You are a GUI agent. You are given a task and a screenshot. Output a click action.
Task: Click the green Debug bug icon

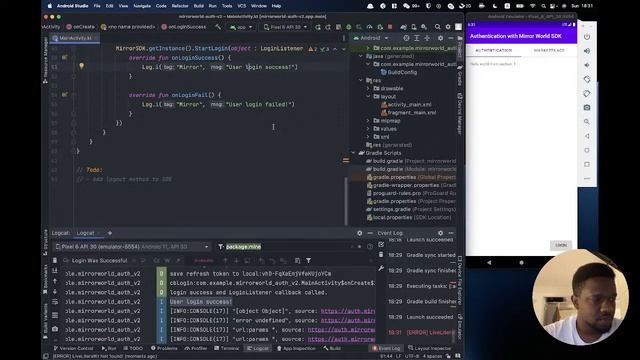pyautogui.click(x=349, y=27)
